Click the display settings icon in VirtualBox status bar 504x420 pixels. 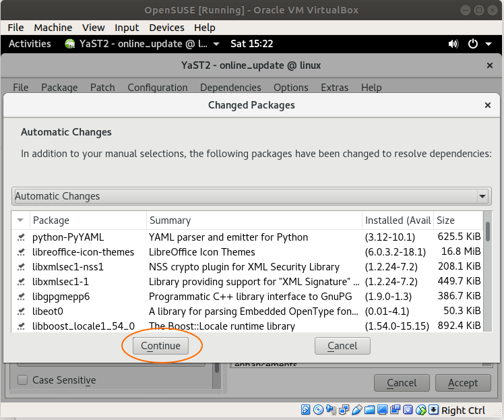[382, 410]
